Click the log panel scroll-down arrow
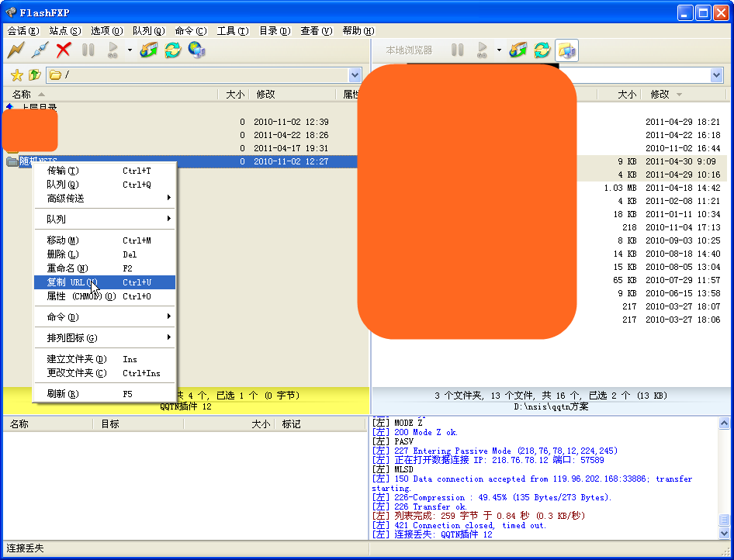The width and height of the screenshot is (734, 560). [x=724, y=534]
